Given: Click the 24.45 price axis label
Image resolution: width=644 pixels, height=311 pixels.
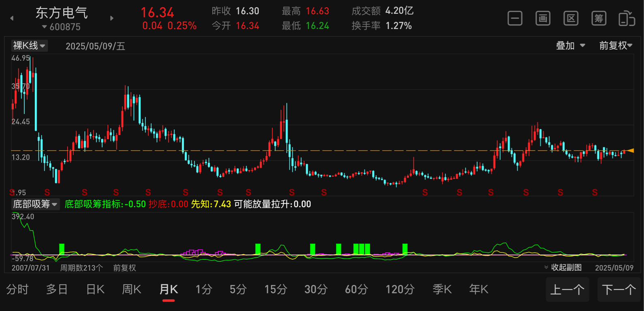Looking at the screenshot, I should click(x=21, y=121).
